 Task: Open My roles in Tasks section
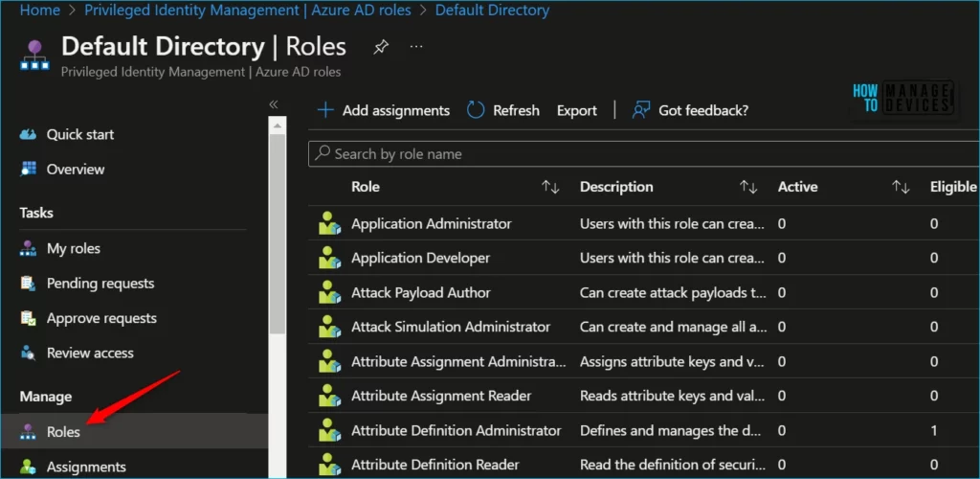click(73, 248)
